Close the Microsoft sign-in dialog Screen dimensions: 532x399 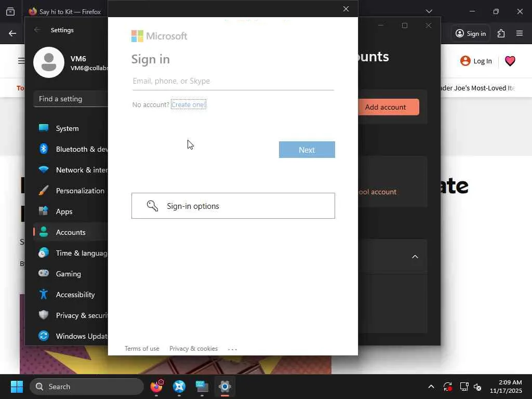pyautogui.click(x=345, y=9)
